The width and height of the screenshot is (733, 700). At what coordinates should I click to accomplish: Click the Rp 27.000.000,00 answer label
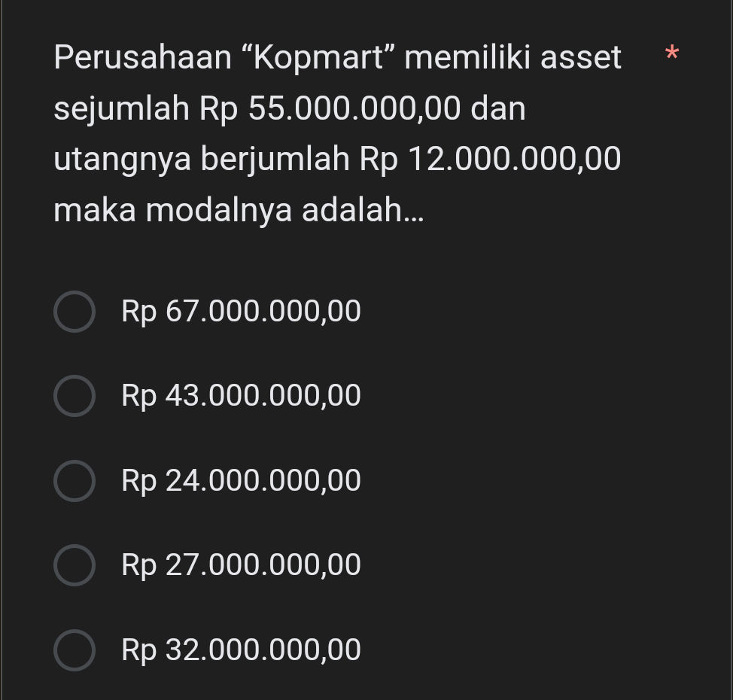[241, 565]
